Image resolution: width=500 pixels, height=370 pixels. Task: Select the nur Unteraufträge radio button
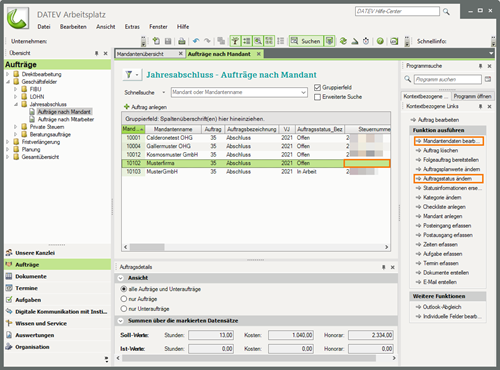click(124, 309)
